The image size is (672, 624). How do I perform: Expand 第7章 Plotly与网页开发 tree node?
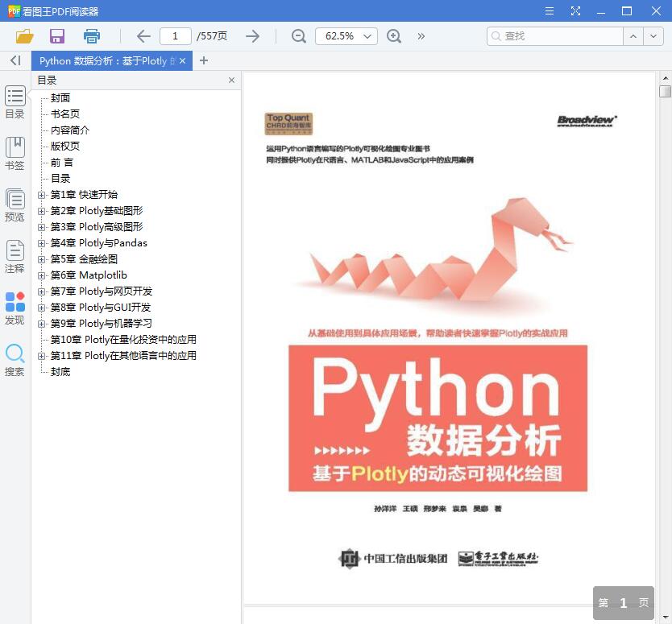[x=41, y=291]
